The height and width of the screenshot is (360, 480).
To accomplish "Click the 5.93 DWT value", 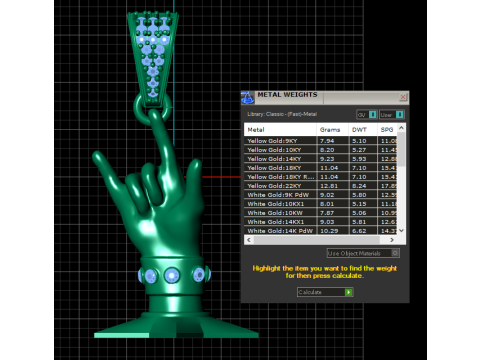I will (x=359, y=159).
